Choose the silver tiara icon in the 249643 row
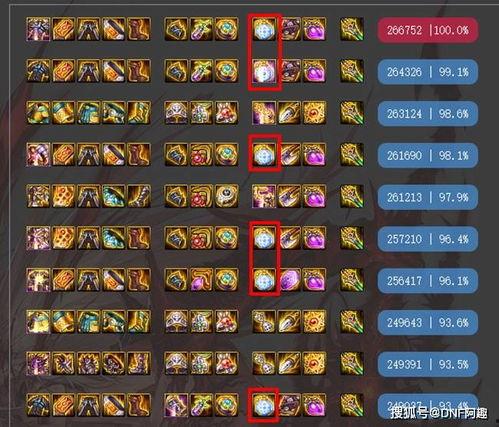The image size is (499, 427). [x=176, y=322]
